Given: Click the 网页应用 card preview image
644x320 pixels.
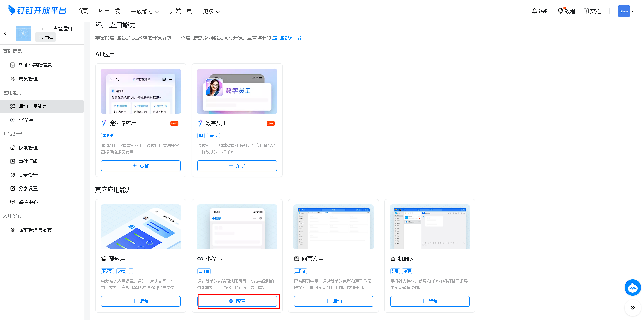Looking at the screenshot, I should tap(333, 227).
